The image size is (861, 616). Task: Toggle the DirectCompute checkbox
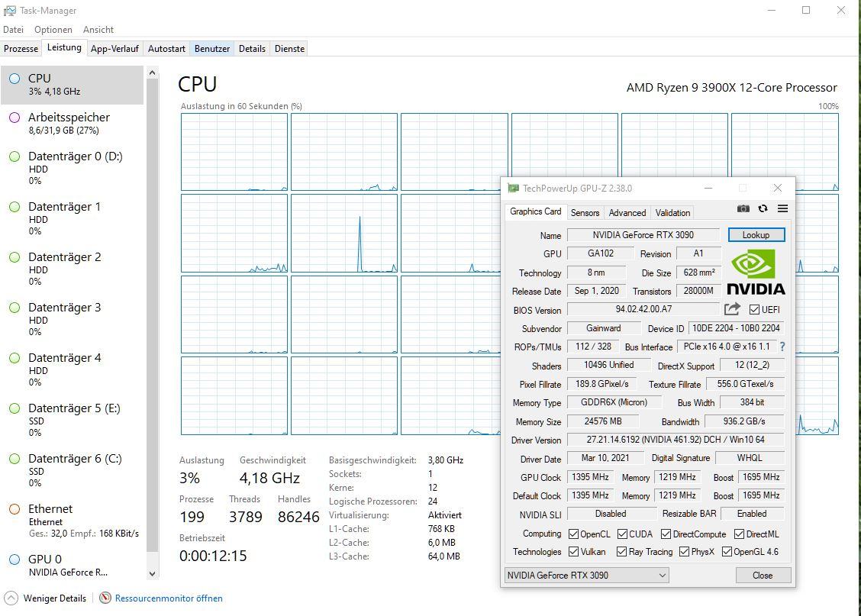[x=666, y=534]
